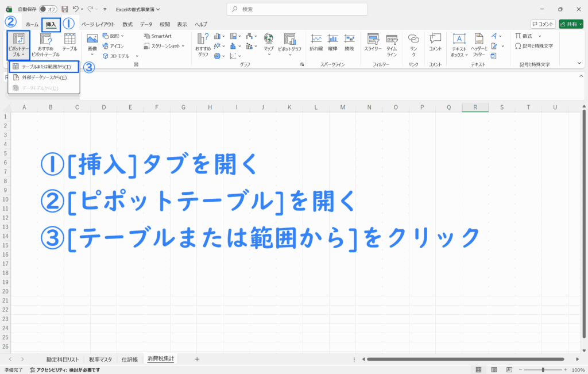Screen dimensions: 588x374
Task: Toggle the 自動保存 switch
Action: pyautogui.click(x=48, y=9)
